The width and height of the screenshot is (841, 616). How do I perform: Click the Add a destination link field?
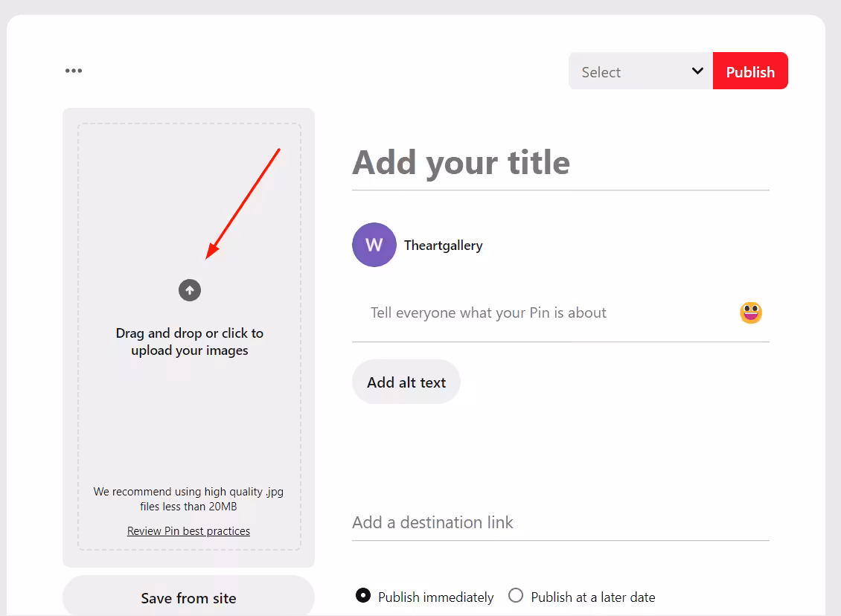(560, 523)
